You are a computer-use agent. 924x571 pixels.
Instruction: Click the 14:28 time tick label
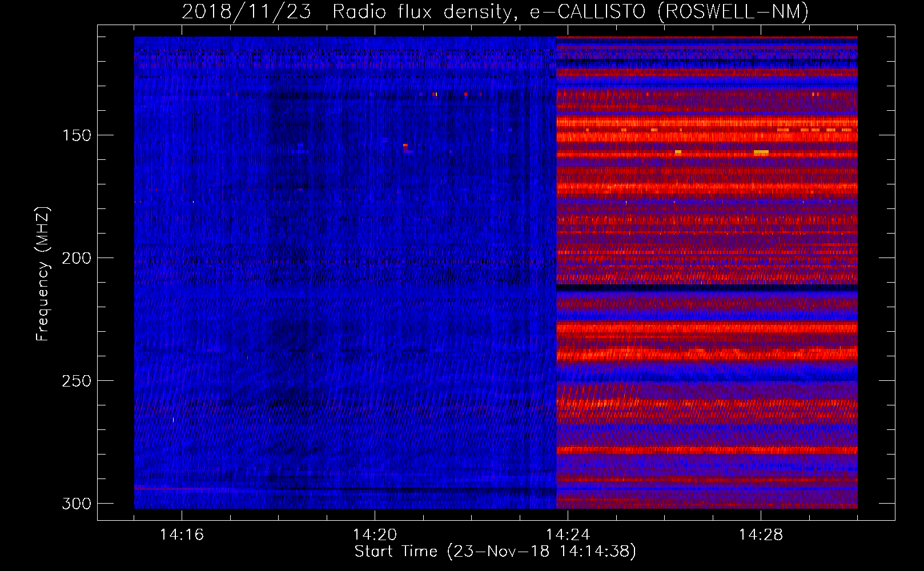[x=761, y=535]
